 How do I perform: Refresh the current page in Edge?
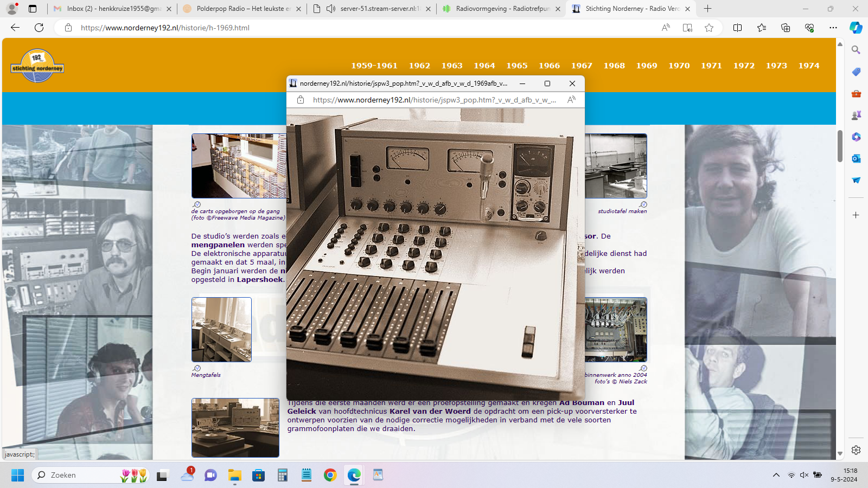[39, 28]
